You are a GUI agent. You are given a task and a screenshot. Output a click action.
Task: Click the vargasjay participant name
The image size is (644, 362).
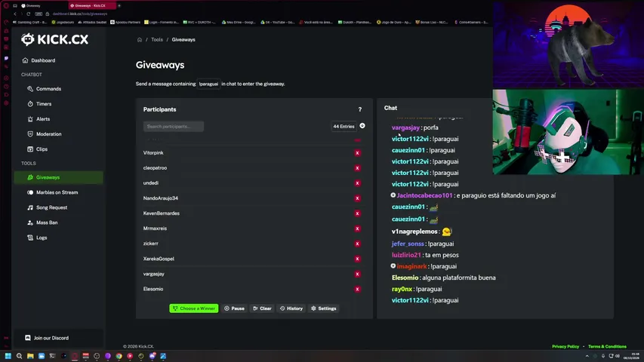(x=153, y=275)
